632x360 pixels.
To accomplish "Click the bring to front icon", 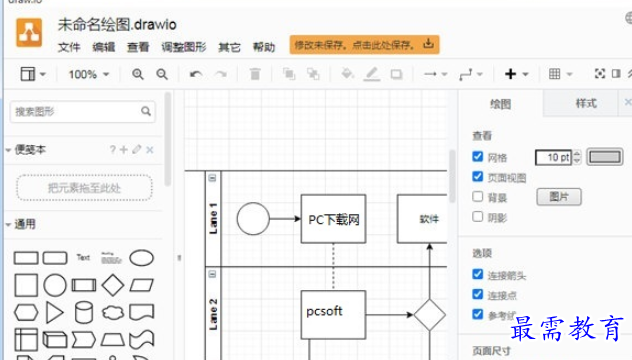I will [x=289, y=74].
